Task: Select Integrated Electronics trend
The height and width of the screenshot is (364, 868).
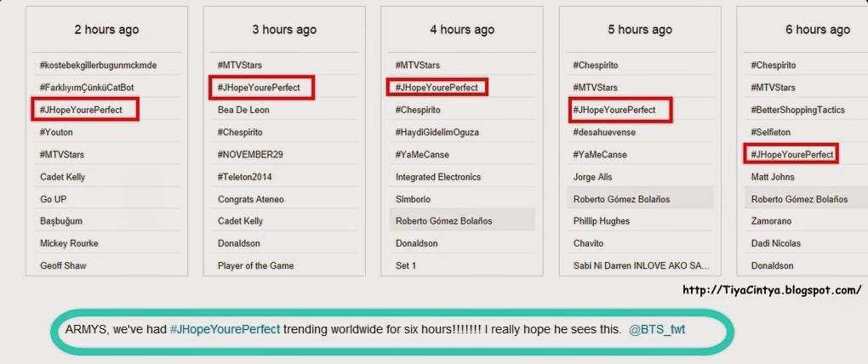Action: [x=438, y=177]
